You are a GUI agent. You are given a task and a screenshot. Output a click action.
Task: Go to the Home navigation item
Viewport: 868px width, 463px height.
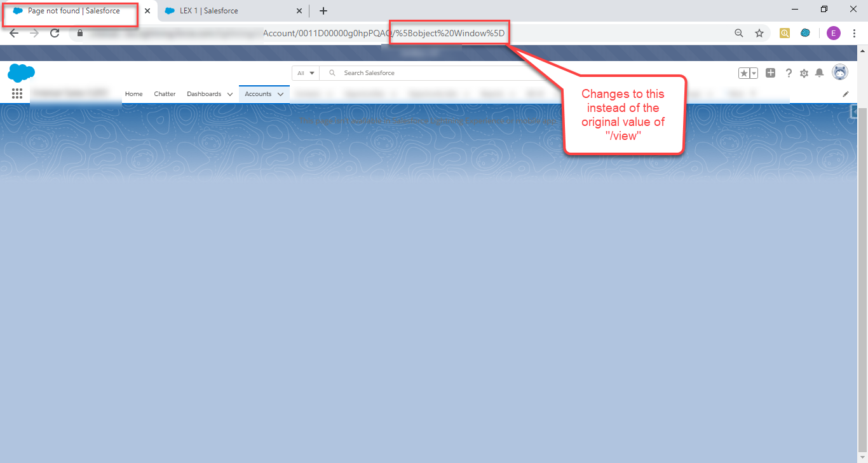[x=133, y=93]
